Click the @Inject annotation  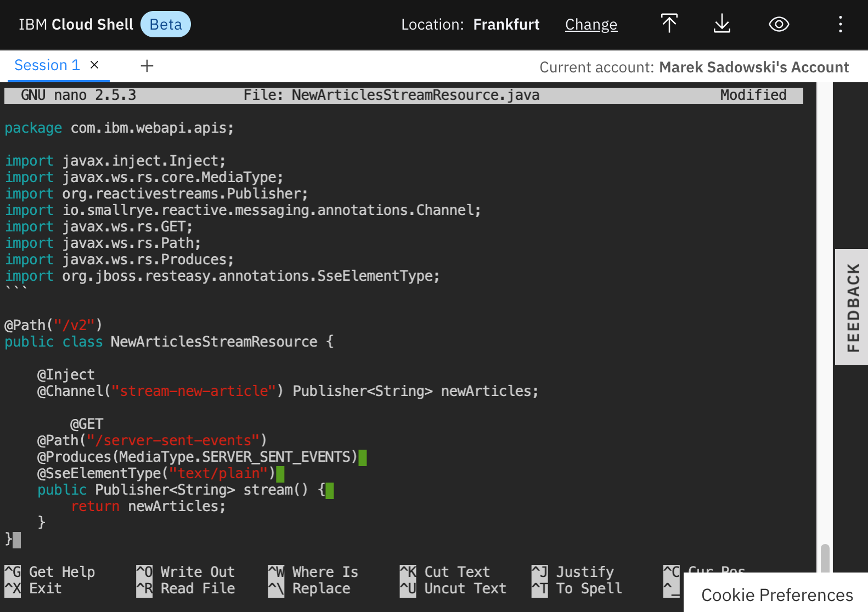click(66, 375)
